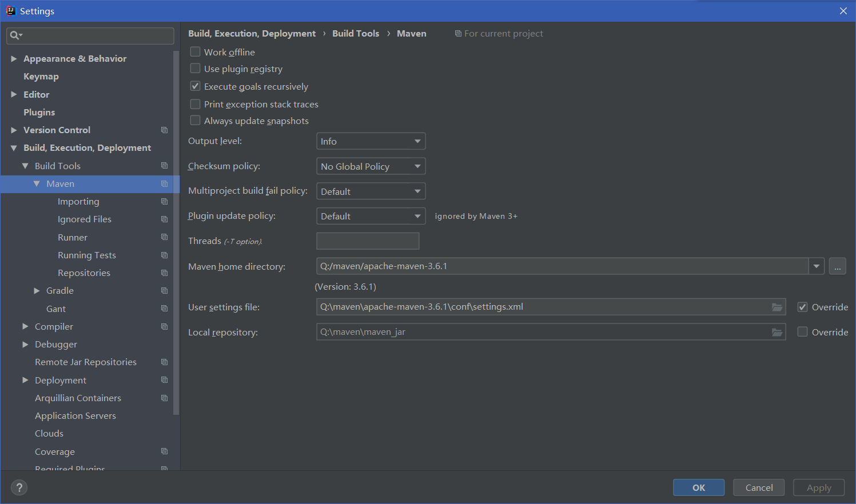Click the project-level icon beside Gant

click(164, 309)
